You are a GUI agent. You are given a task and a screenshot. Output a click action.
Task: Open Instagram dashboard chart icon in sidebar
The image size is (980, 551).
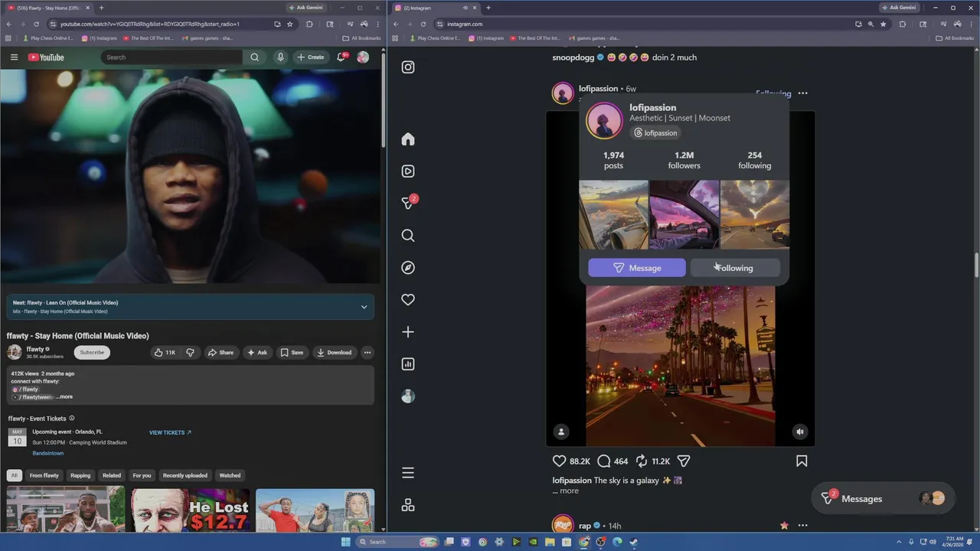[408, 364]
